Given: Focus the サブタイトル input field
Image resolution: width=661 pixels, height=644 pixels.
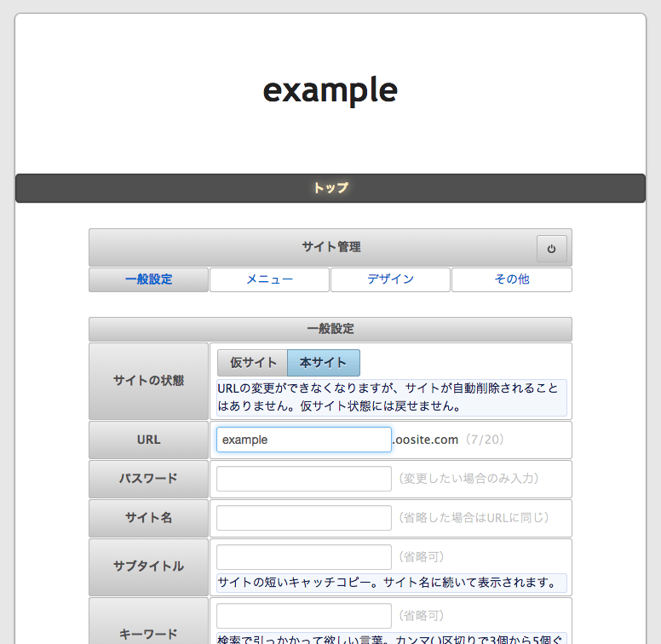Looking at the screenshot, I should click(x=303, y=557).
